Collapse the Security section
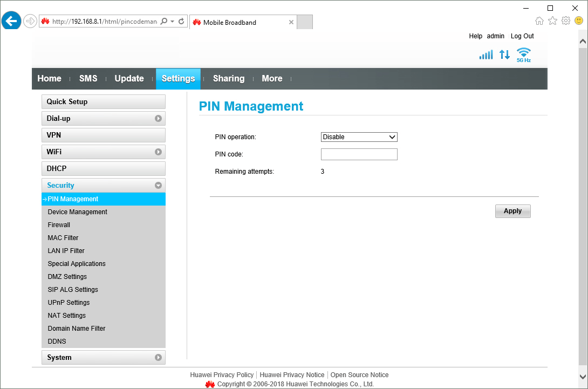The width and height of the screenshot is (588, 389). (x=158, y=185)
